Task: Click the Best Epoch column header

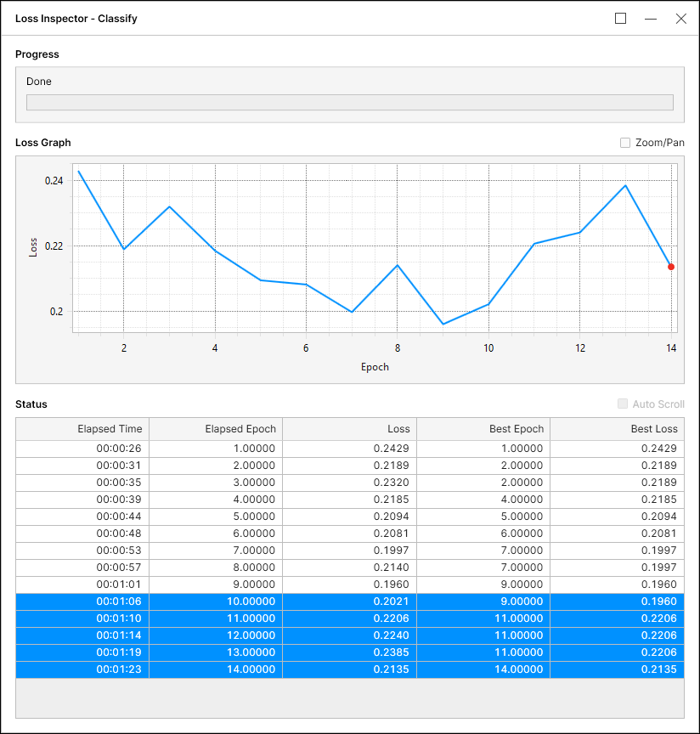Action: (x=483, y=429)
